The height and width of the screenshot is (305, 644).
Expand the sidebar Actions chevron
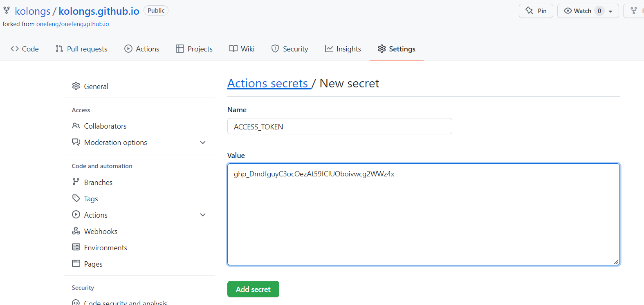[203, 215]
